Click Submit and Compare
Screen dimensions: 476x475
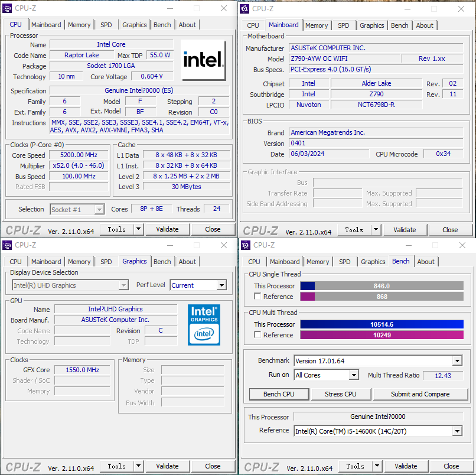(420, 394)
